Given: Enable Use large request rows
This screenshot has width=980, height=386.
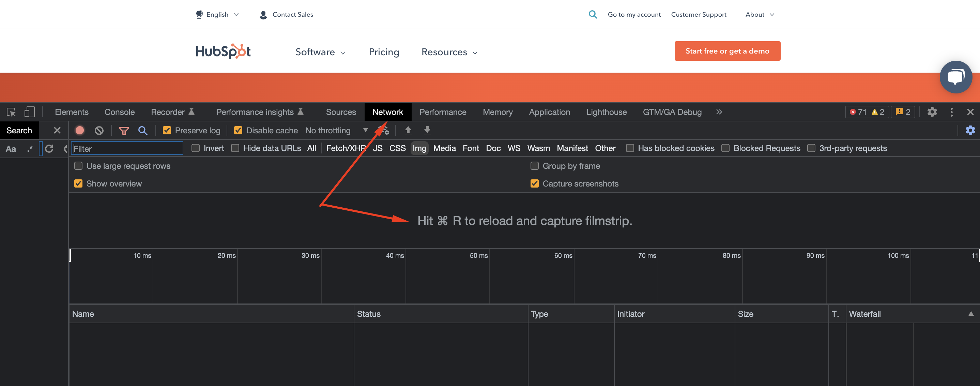Looking at the screenshot, I should coord(78,166).
